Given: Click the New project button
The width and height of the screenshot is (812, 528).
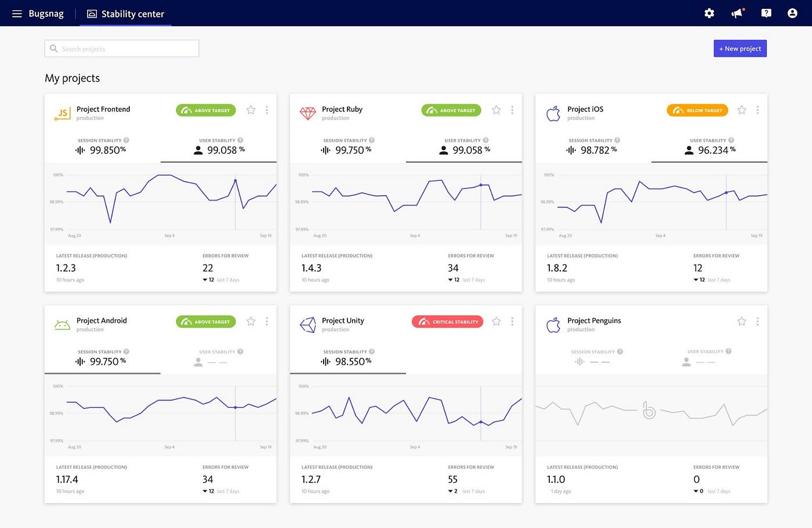Looking at the screenshot, I should click(x=740, y=48).
